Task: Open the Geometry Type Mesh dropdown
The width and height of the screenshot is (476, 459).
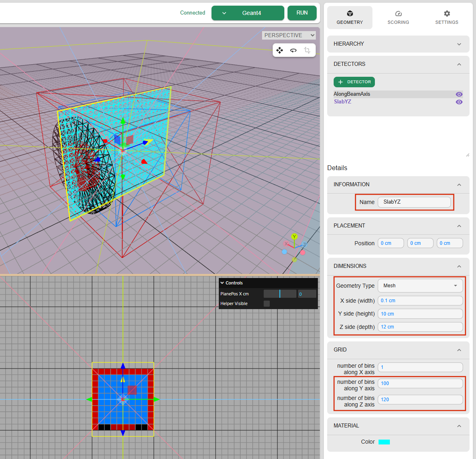Action: pyautogui.click(x=420, y=286)
